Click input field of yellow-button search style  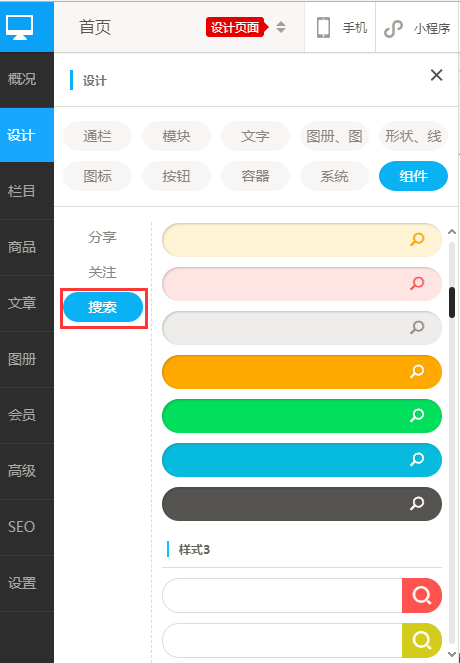pos(282,640)
